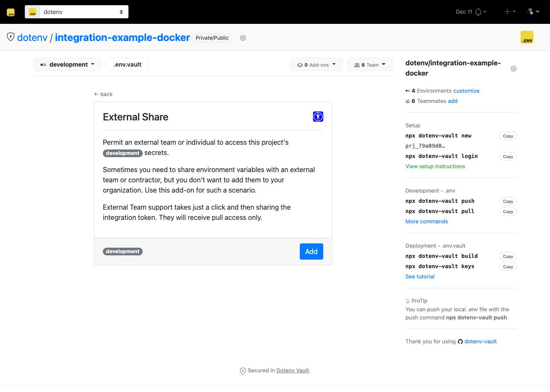Click the Dec 11 date label
The height and width of the screenshot is (392, 550).
tap(464, 12)
